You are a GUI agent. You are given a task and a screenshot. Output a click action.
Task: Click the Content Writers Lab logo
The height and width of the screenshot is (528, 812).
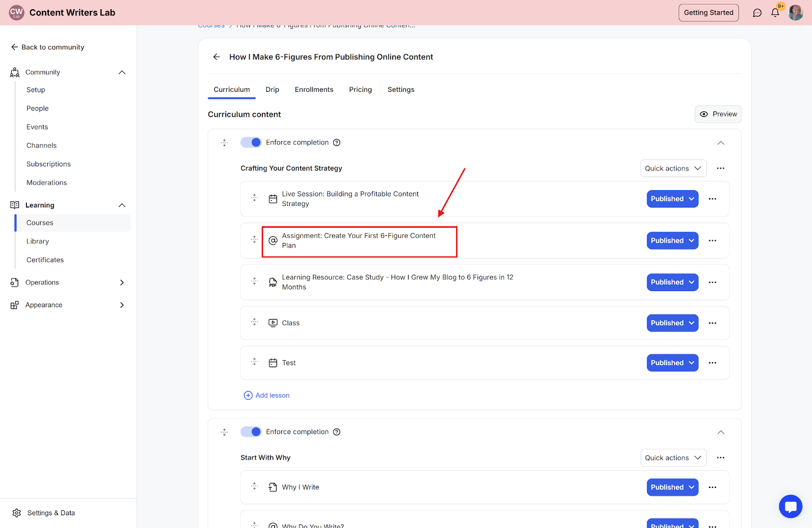(17, 13)
